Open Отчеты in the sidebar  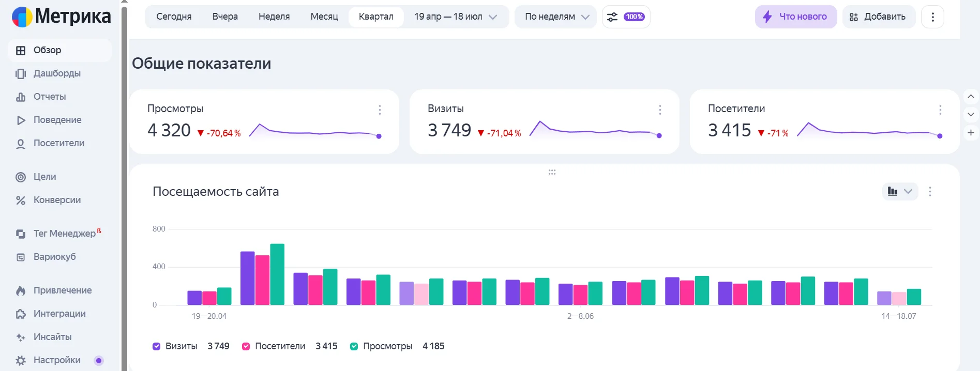pos(50,97)
